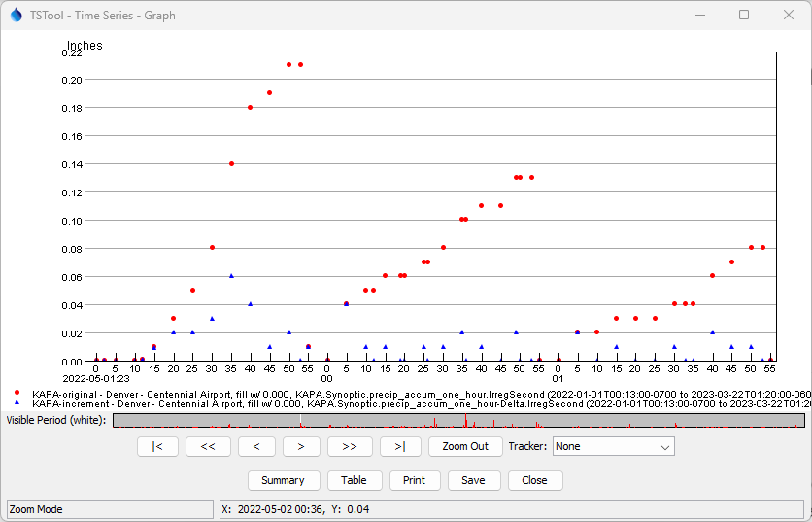812x522 pixels.
Task: Open the Table view
Action: (x=355, y=480)
